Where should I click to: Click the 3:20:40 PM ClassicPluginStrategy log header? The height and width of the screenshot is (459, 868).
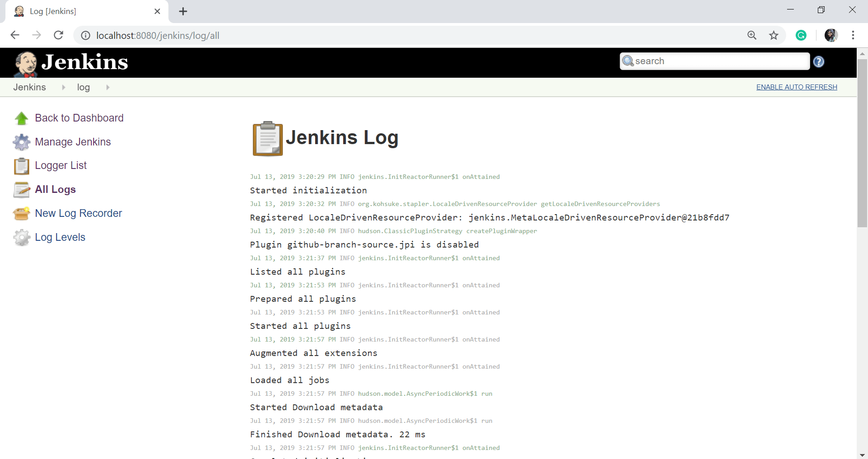point(393,231)
